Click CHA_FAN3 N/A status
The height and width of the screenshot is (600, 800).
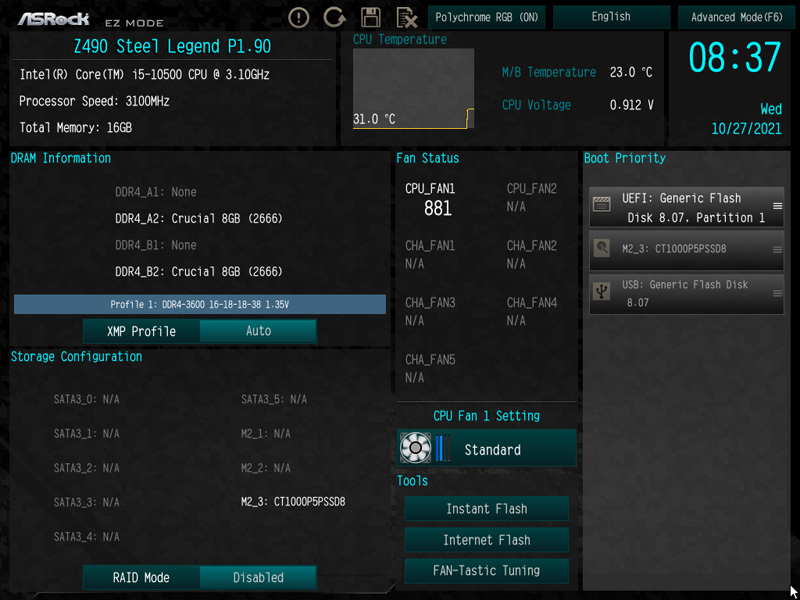point(430,312)
